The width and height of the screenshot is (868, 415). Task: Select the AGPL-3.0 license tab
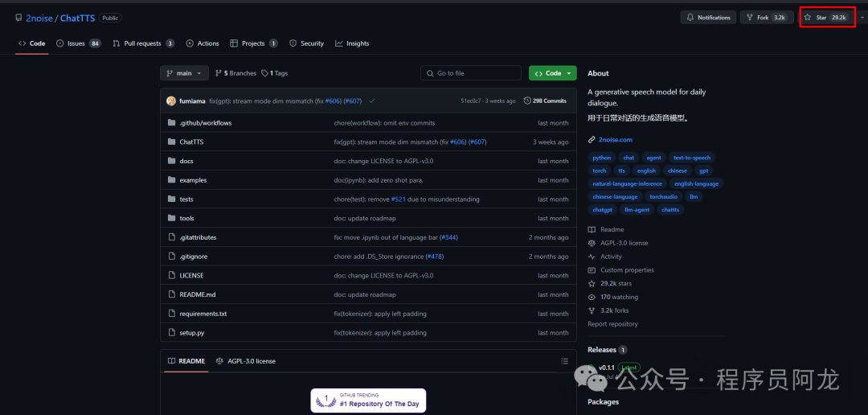pos(246,360)
